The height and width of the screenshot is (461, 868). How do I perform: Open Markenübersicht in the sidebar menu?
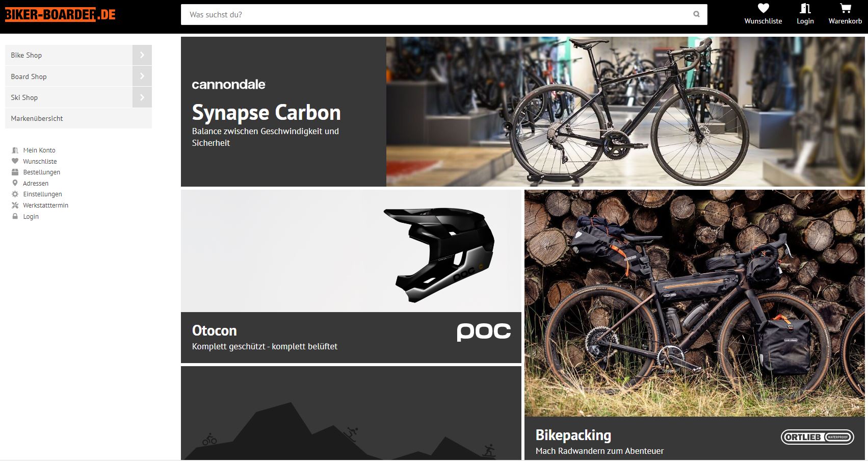37,118
